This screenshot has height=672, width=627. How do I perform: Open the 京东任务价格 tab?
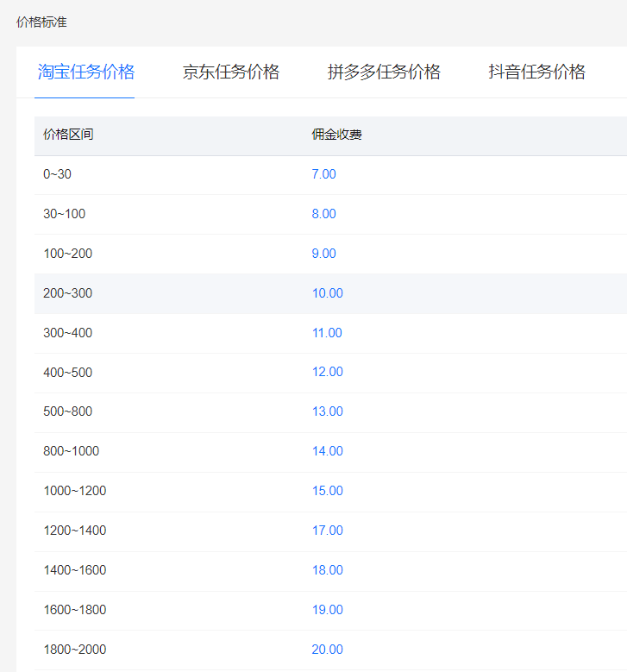click(231, 72)
